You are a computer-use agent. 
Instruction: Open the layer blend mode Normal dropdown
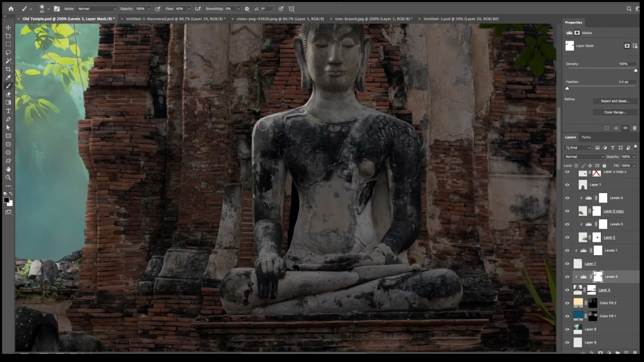585,157
